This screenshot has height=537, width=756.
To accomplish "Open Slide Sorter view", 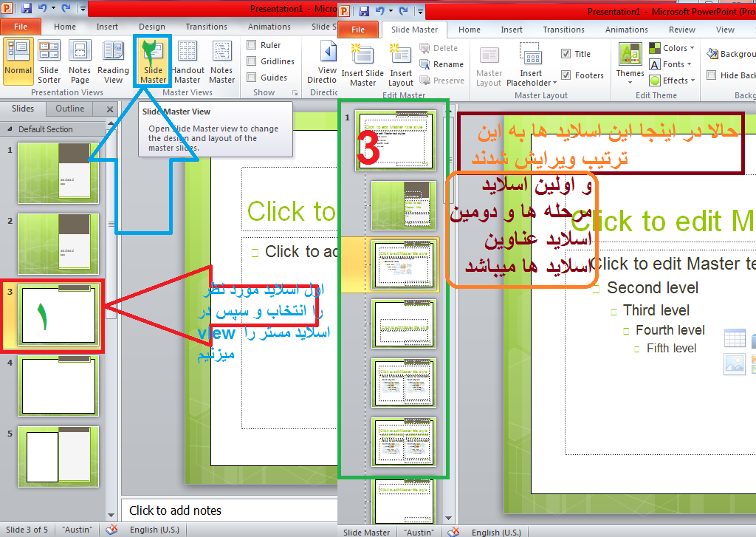I will click(x=49, y=61).
